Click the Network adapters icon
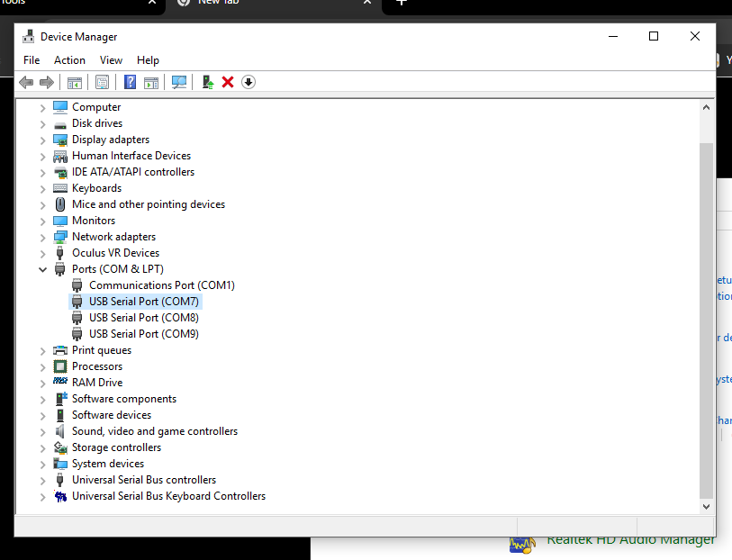The width and height of the screenshot is (732, 560). pos(60,237)
